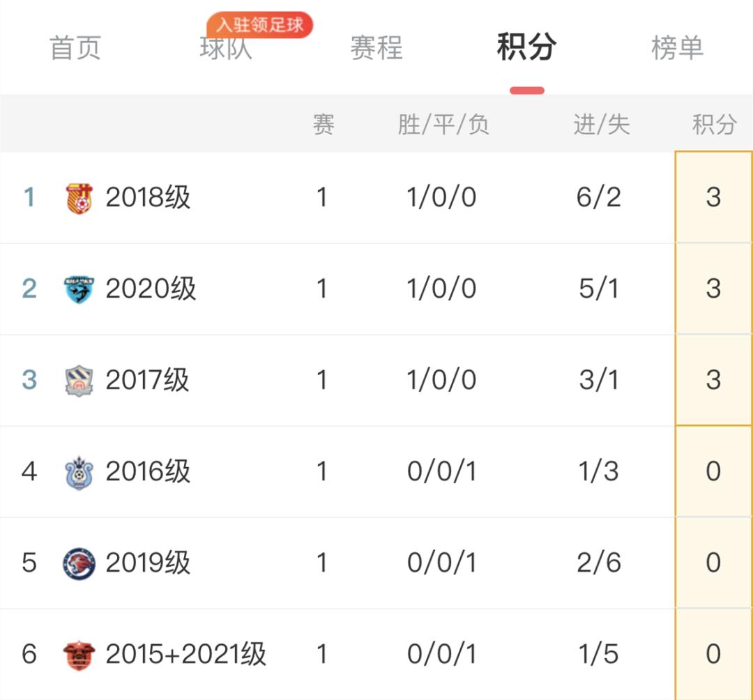Click the 进/失 column header
This screenshot has width=753, height=700.
tap(601, 124)
